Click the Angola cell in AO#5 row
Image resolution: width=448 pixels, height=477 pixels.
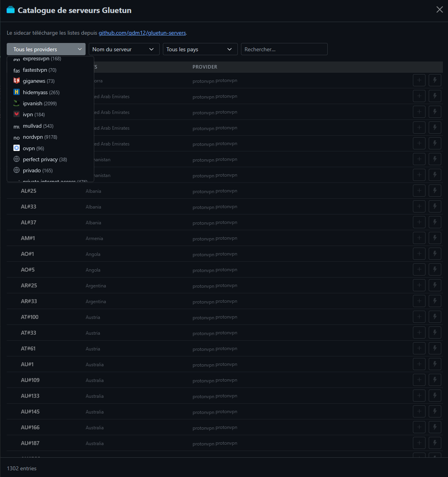[x=93, y=270]
